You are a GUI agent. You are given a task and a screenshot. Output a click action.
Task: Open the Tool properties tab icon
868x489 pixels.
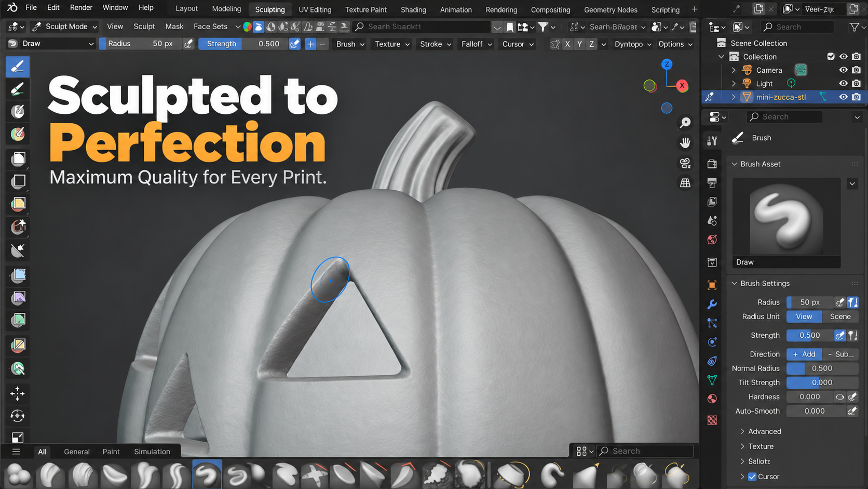(712, 140)
